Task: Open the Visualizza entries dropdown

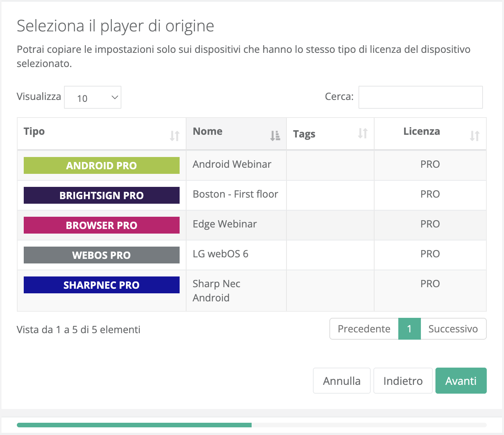Action: [x=93, y=97]
